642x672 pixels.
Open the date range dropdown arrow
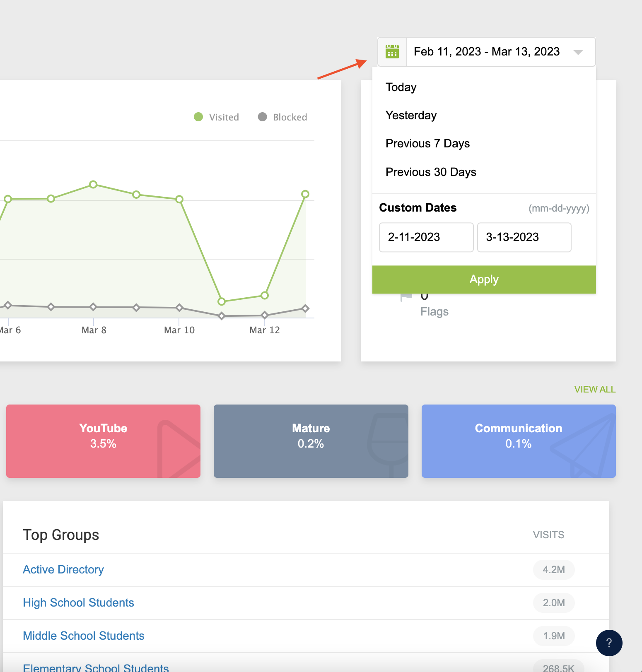point(578,52)
